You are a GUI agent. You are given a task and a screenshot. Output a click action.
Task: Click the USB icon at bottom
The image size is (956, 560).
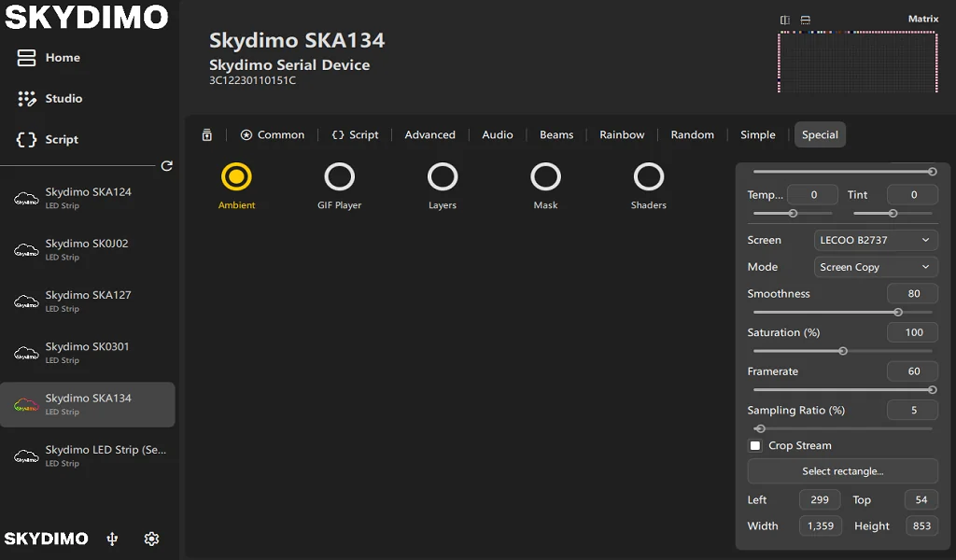tap(112, 539)
